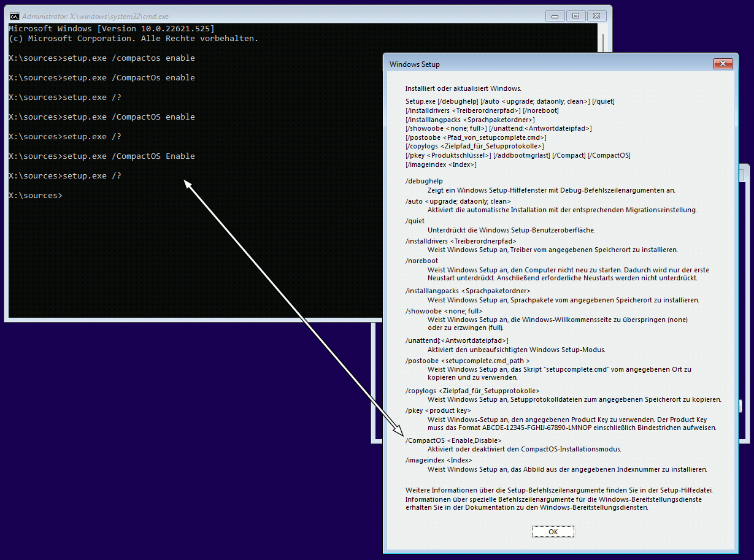Viewport: 754px width, 560px height.
Task: Click 'Microsoft Windows [Version 10.0.22621.525]' line
Action: pos(112,29)
